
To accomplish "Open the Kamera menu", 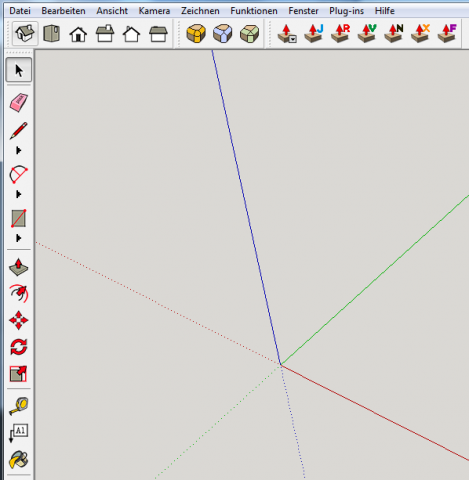I will (154, 11).
